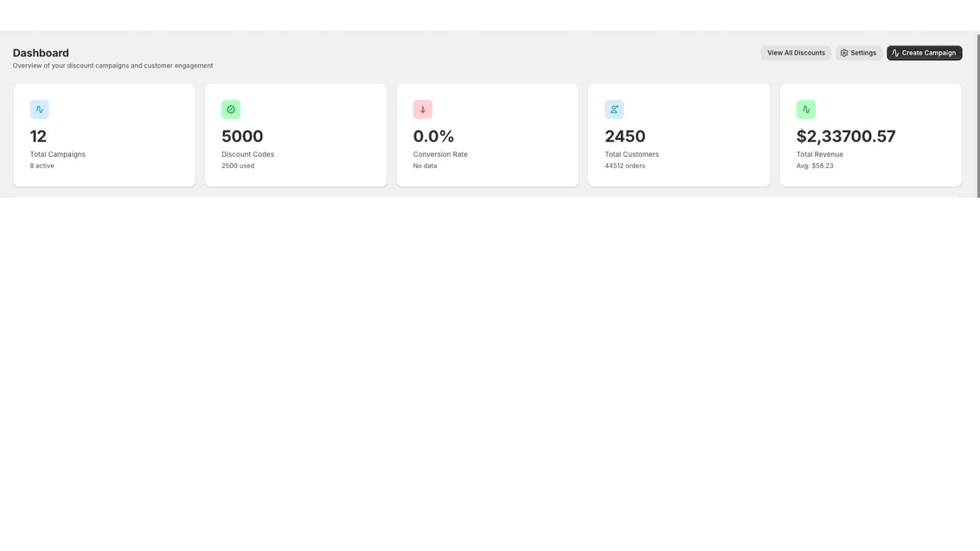Click the 2450 customers value

pos(625,136)
